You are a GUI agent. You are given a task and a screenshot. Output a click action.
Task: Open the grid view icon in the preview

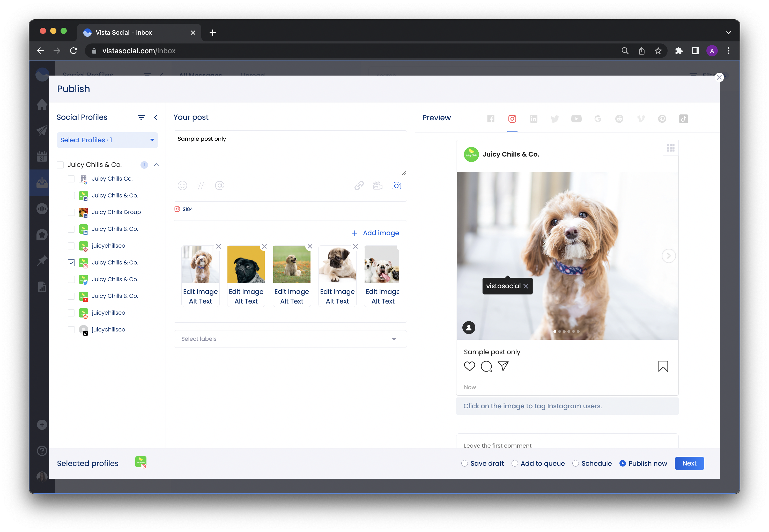pyautogui.click(x=671, y=148)
